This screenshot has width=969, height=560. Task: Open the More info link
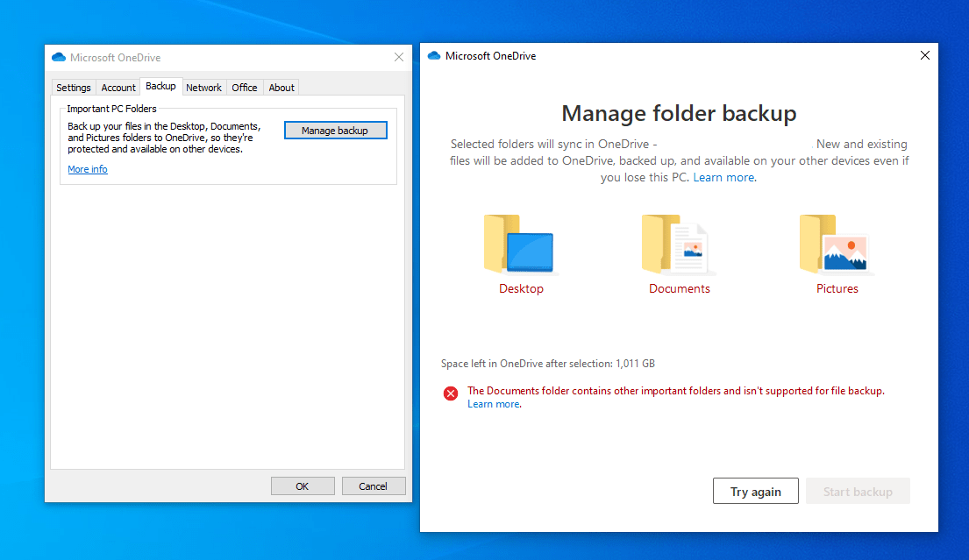pyautogui.click(x=87, y=168)
